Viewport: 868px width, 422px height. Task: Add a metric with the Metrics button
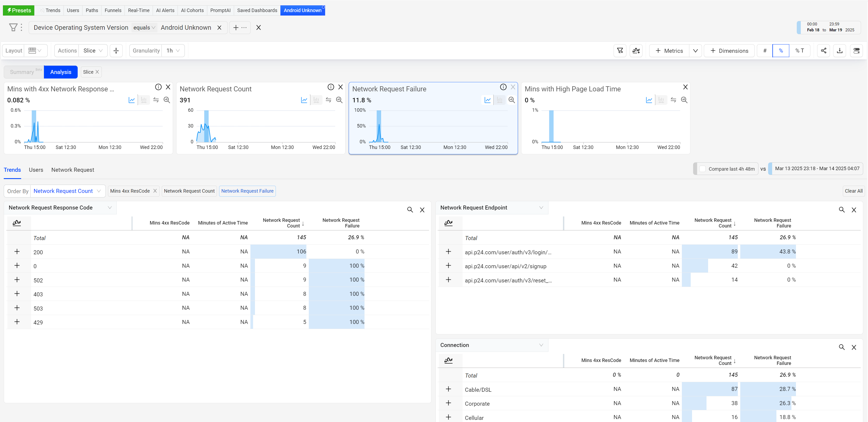pyautogui.click(x=669, y=51)
